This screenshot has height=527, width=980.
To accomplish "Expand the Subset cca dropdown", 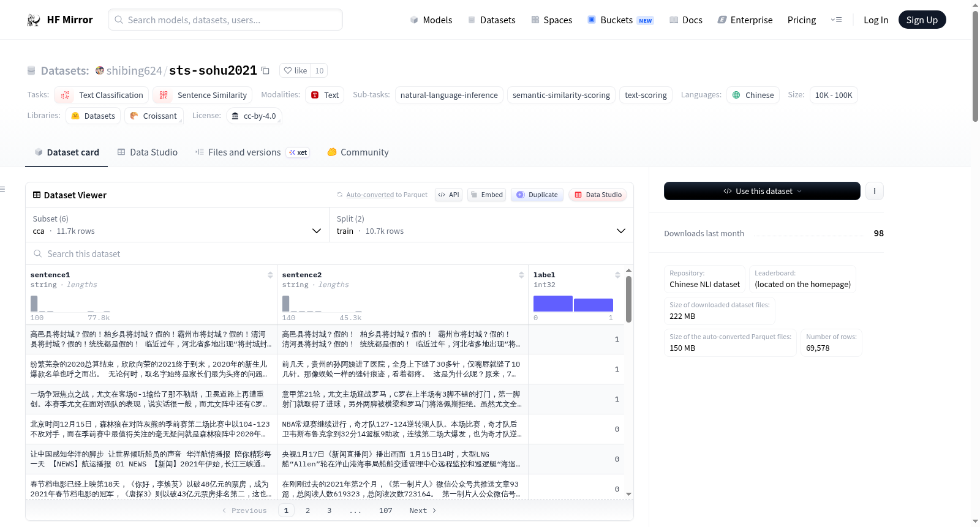I will [177, 225].
